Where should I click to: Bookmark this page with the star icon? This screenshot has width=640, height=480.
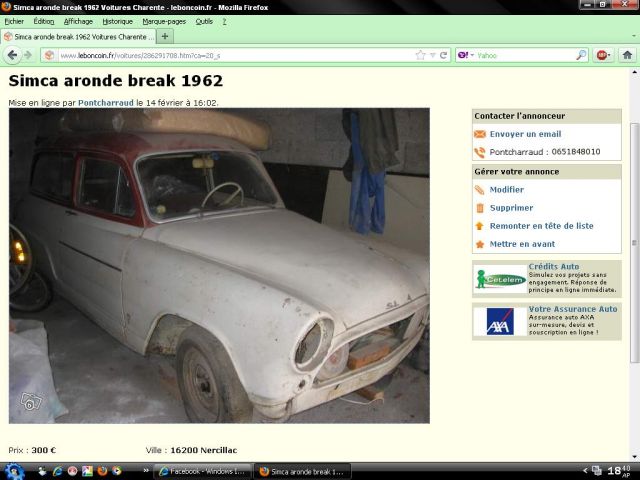point(420,55)
